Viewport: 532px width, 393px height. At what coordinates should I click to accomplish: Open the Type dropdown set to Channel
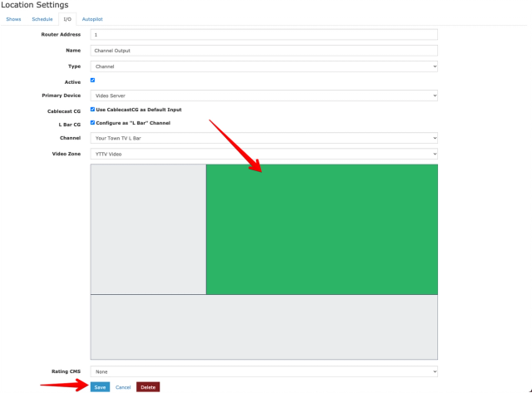[264, 66]
